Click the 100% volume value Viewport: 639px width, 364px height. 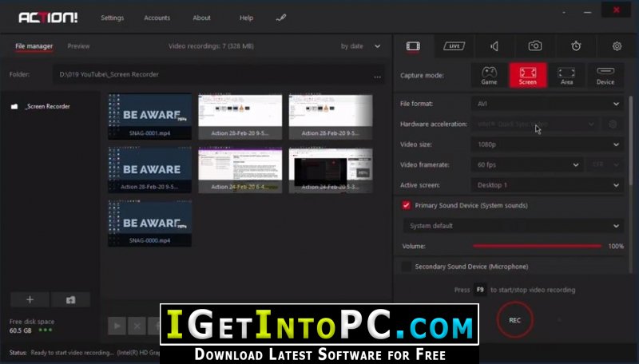[616, 246]
